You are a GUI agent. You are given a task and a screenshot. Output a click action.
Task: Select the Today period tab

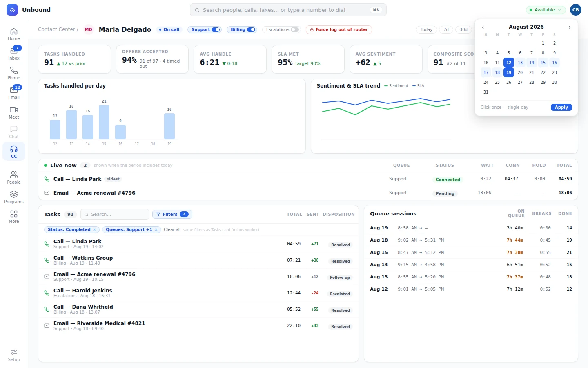click(426, 29)
